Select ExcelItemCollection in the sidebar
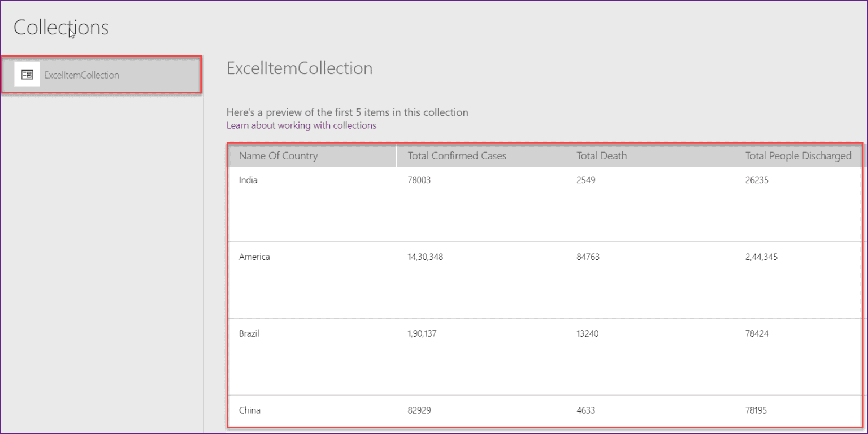 [x=101, y=75]
